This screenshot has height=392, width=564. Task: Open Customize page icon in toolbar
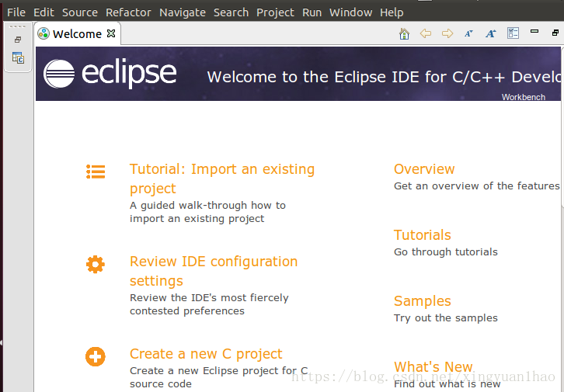513,33
